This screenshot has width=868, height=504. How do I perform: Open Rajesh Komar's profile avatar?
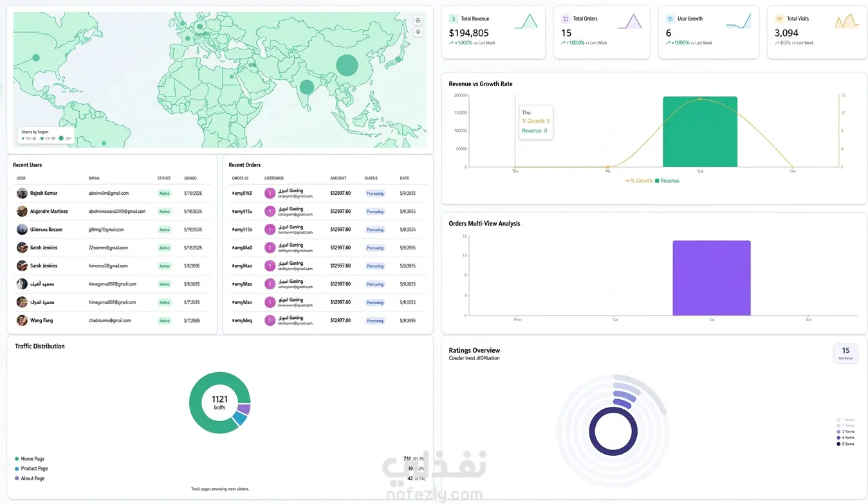pos(22,193)
